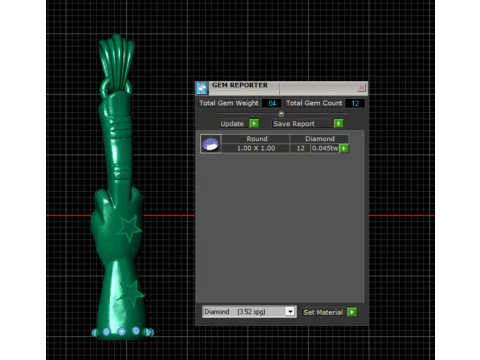
Task: Click the upper star on the green model
Action: 129,228
